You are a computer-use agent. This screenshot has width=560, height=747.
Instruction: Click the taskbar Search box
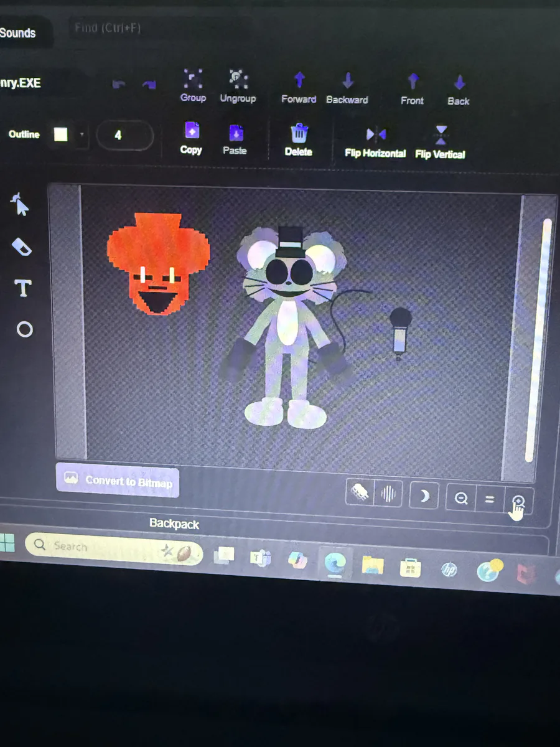click(114, 549)
